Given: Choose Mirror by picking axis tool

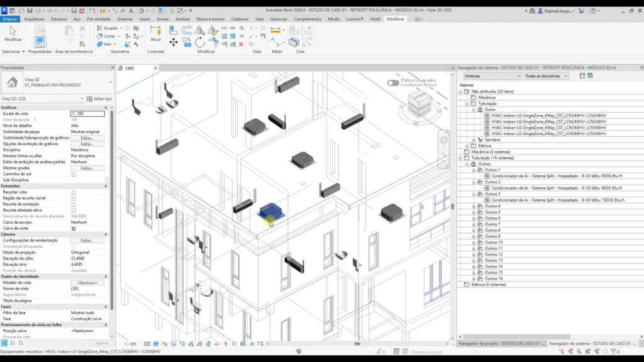Looking at the screenshot, I should coord(199,30).
